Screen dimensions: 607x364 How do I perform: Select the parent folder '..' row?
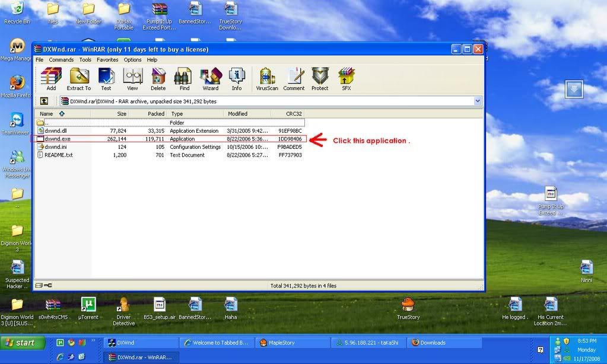tap(170, 123)
